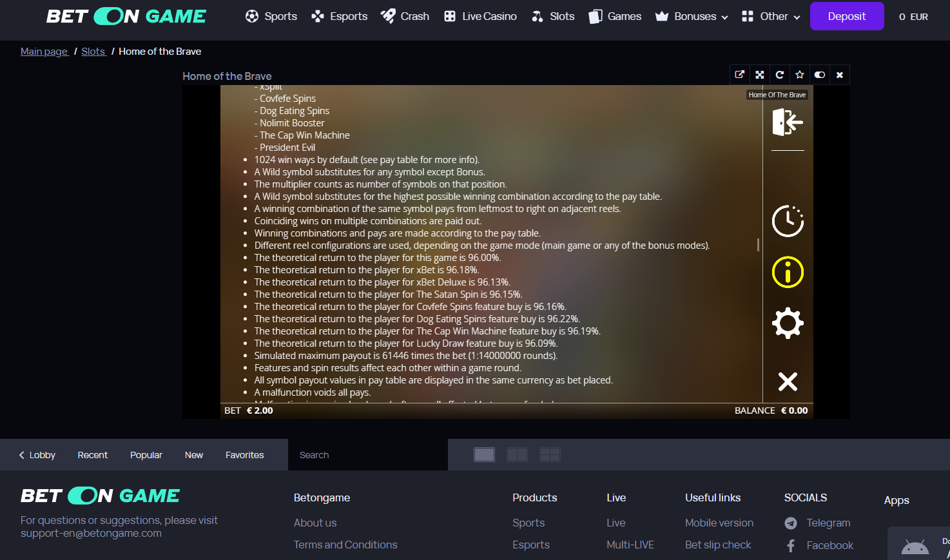
Task: Click the 0 EUR balance indicator
Action: [x=913, y=17]
